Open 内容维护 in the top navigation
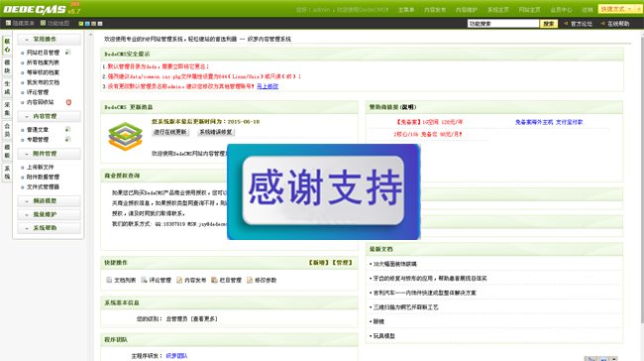This screenshot has height=361, width=644. pyautogui.click(x=467, y=10)
